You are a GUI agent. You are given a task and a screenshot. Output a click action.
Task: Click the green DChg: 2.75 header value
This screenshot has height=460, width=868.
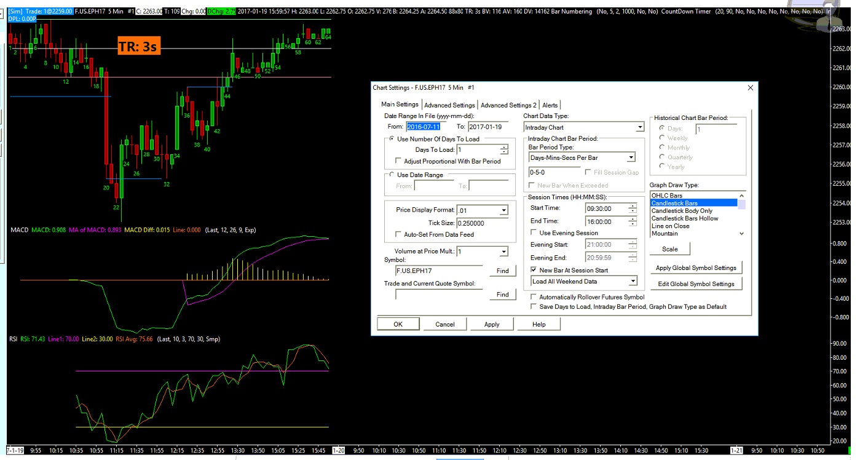pyautogui.click(x=221, y=11)
